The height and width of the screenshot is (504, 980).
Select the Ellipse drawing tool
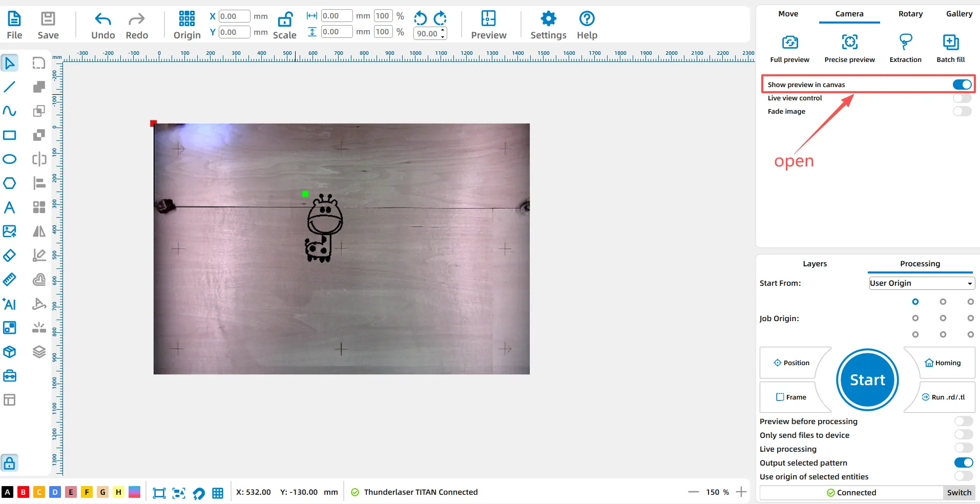coord(9,159)
